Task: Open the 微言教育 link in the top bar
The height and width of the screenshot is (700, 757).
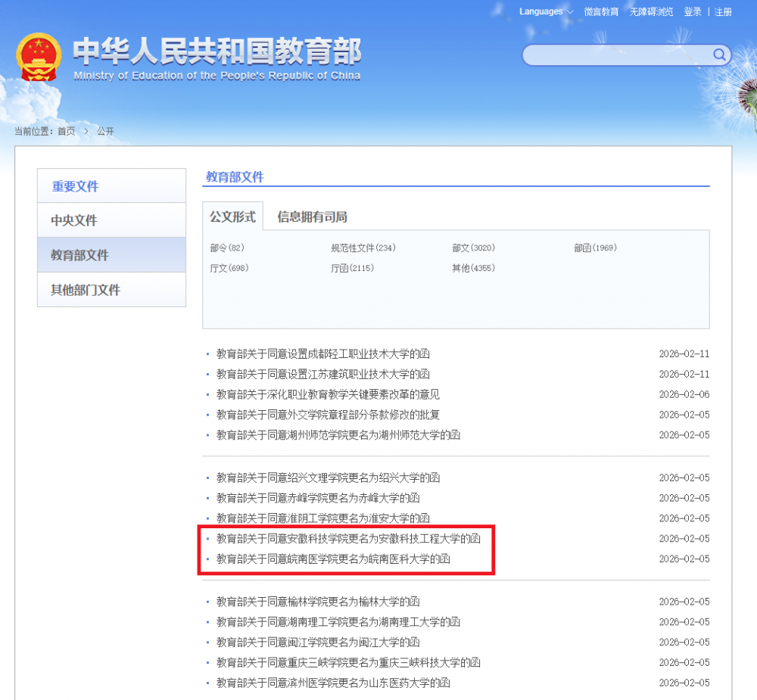Action: coord(601,12)
